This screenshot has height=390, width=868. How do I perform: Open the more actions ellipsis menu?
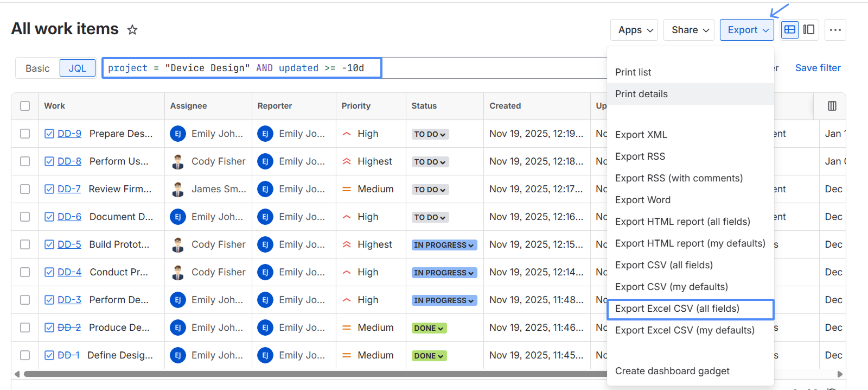(835, 30)
